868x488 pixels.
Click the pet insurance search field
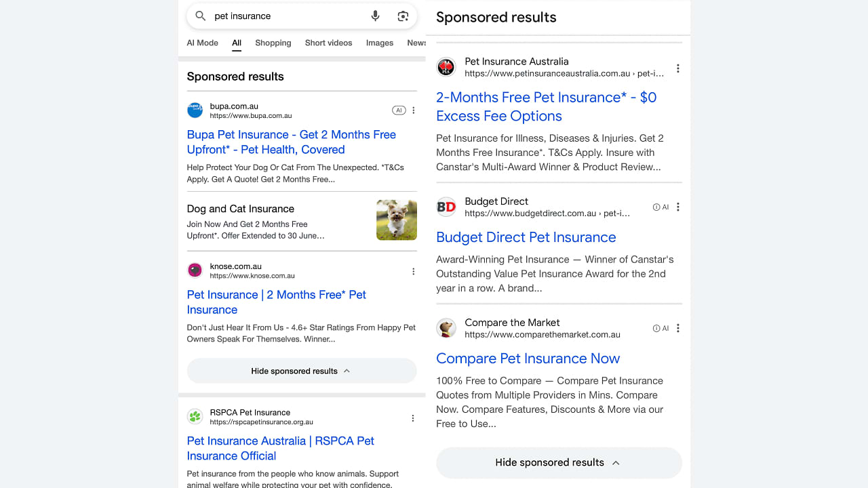(x=285, y=16)
